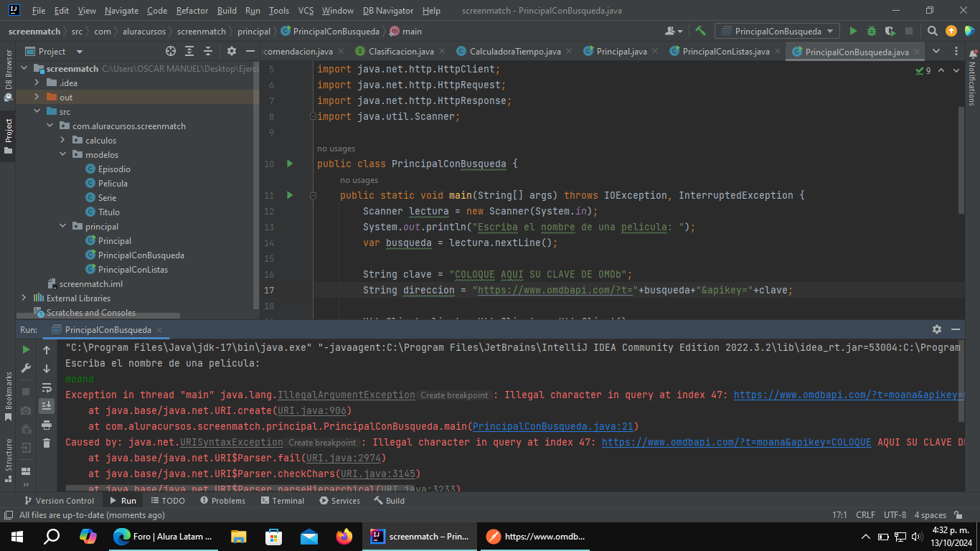Open run configuration dropdown PrincipalConBusqueda

point(778,31)
